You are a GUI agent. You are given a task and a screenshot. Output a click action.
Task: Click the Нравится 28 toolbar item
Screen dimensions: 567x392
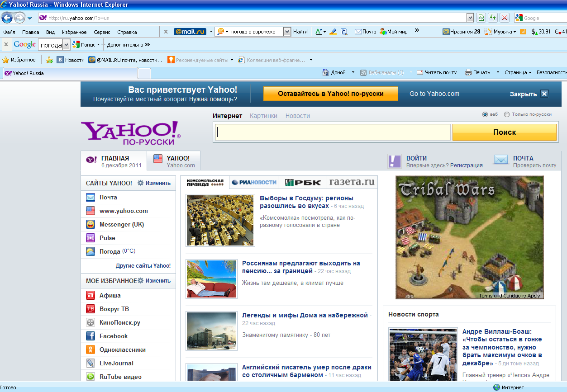(461, 32)
